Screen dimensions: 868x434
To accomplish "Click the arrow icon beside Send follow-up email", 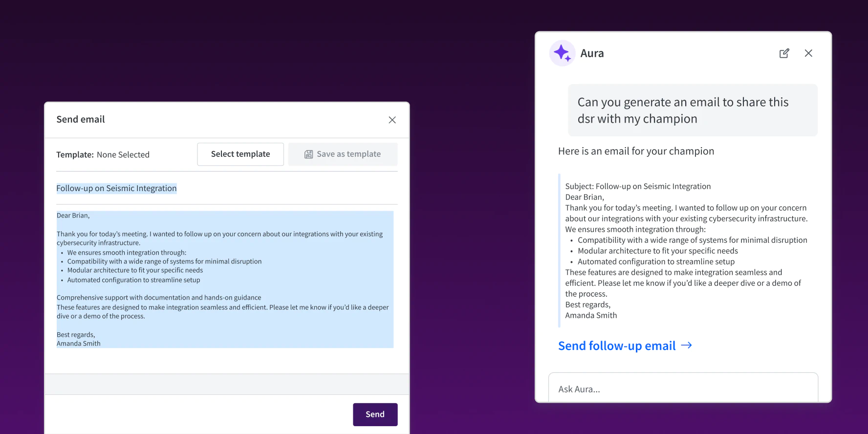I will [687, 346].
